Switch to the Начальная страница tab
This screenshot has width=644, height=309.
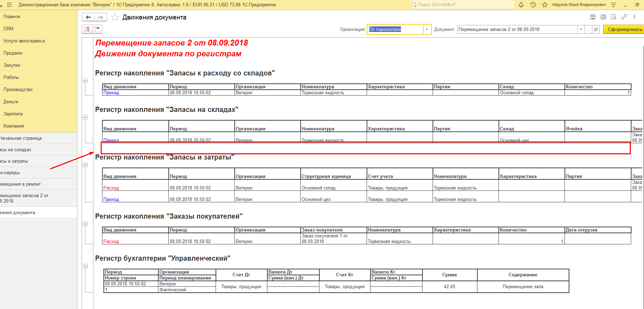39,138
